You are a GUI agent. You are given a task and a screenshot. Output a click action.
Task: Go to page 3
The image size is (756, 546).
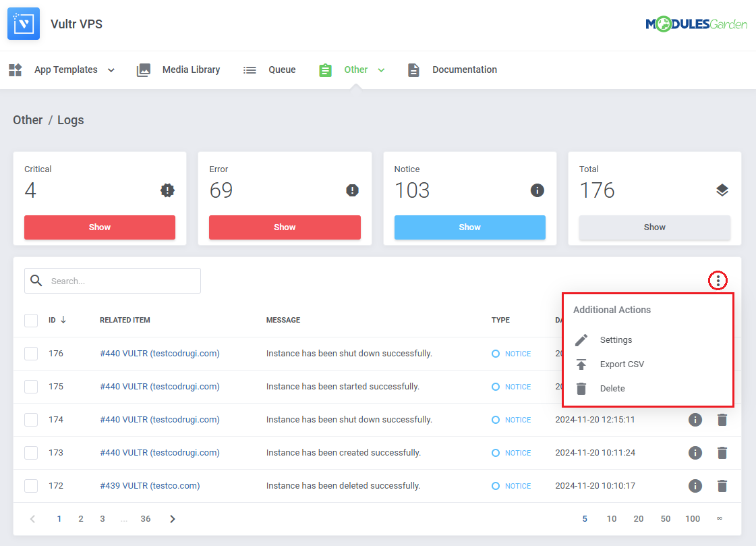click(103, 519)
